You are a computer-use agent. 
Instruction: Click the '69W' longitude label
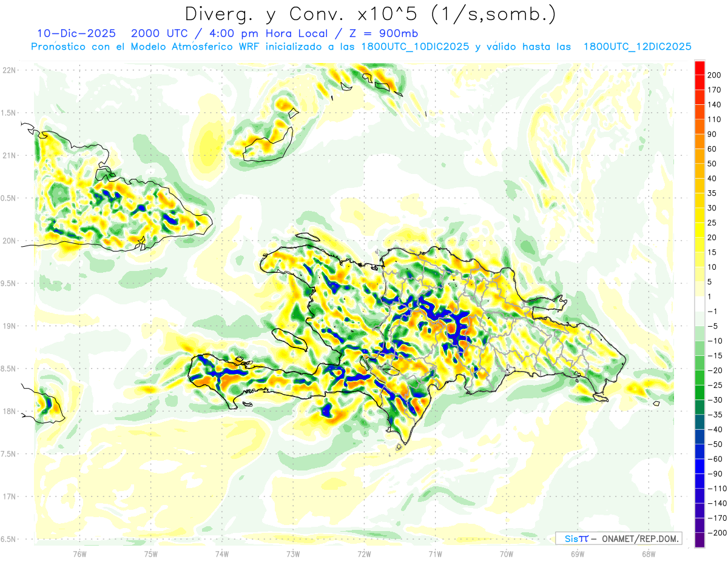578,554
